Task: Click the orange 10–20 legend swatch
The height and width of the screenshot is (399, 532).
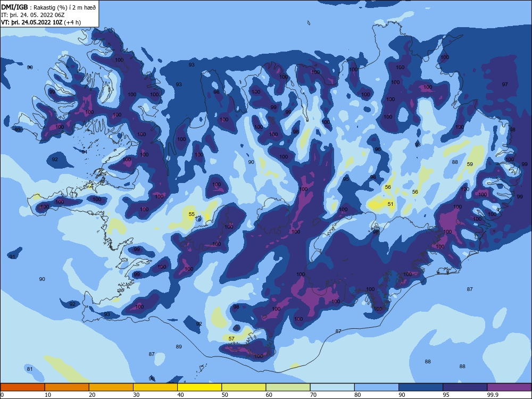Action: [67, 387]
